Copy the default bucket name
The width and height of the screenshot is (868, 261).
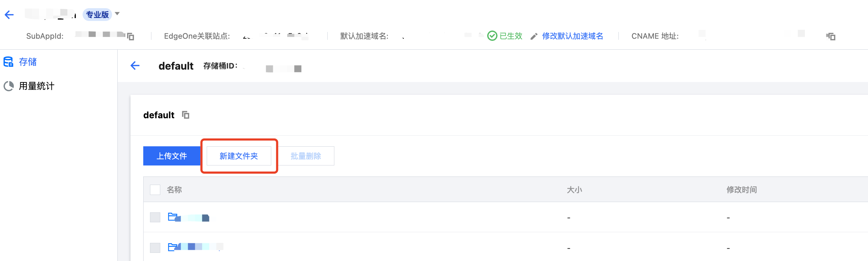pyautogui.click(x=185, y=115)
